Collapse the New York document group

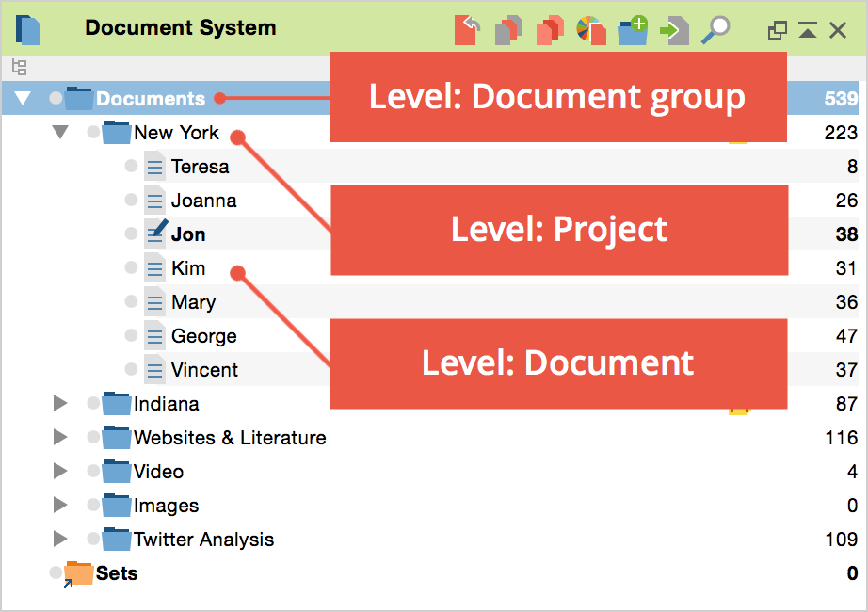click(x=61, y=133)
